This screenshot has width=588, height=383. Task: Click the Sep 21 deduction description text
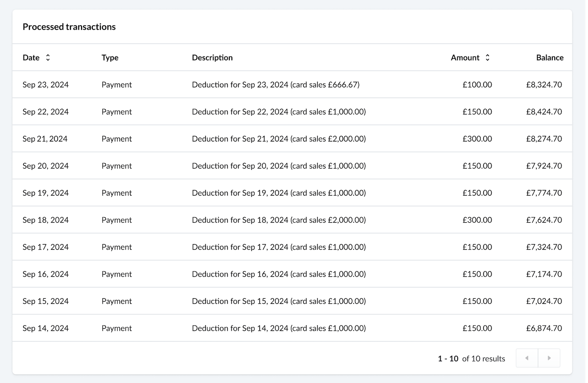[x=279, y=138]
